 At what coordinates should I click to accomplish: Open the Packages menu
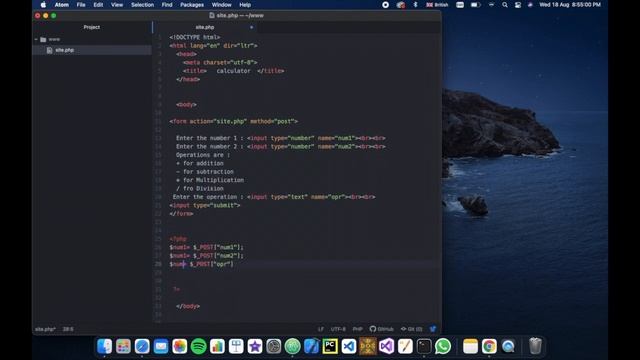coord(192,5)
